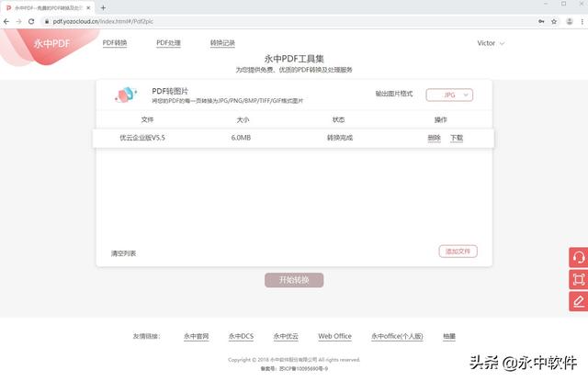Bookmark the page with the star icon

pyautogui.click(x=554, y=22)
